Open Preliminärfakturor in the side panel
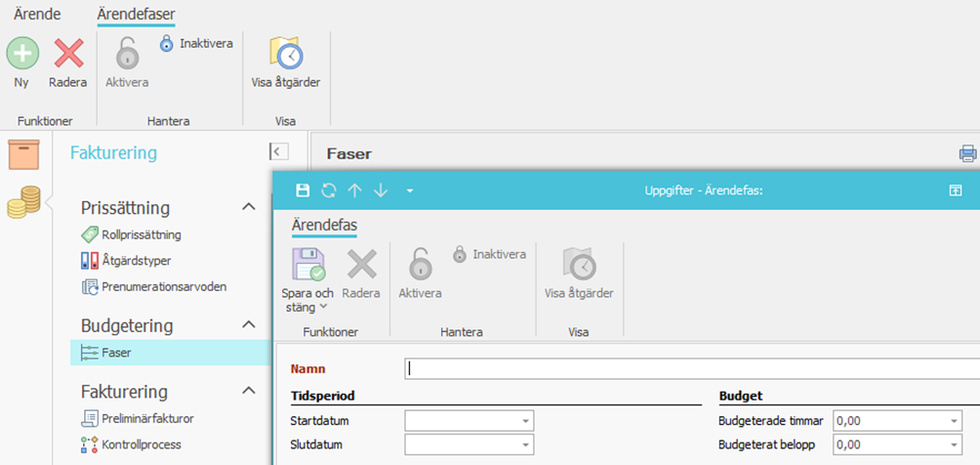 click(147, 418)
